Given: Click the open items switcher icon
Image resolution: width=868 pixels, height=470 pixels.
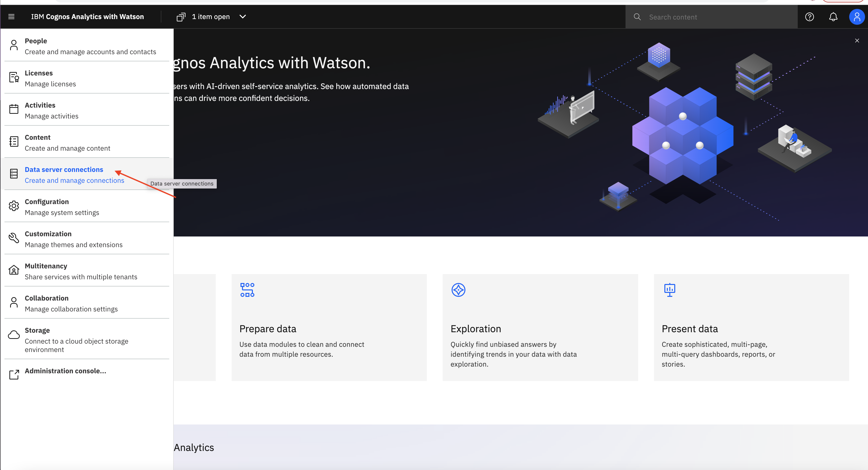Looking at the screenshot, I should (x=181, y=17).
